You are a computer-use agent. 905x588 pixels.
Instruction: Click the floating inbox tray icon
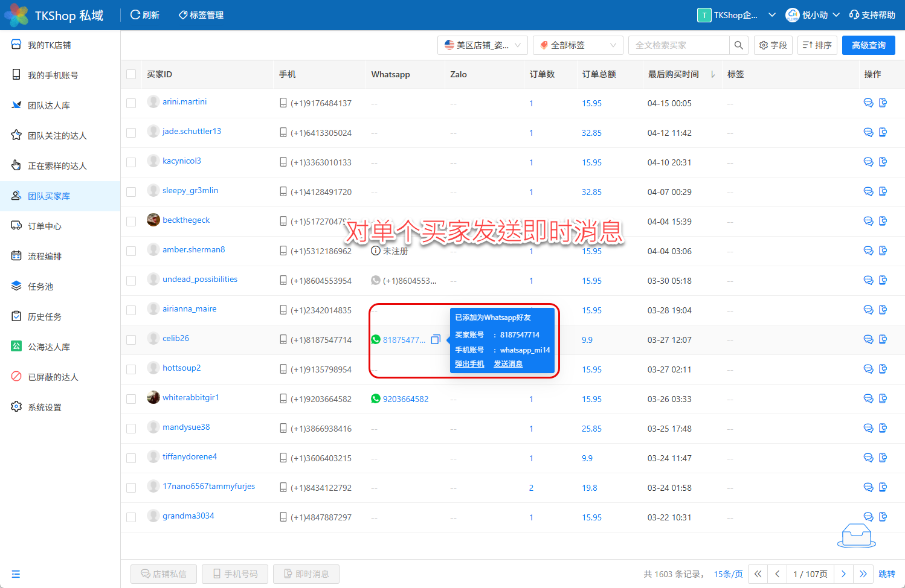857,535
